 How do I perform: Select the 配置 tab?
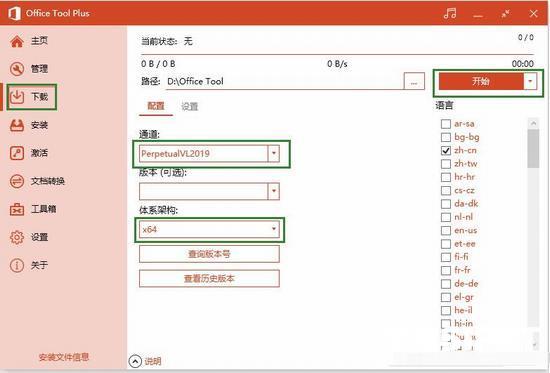pos(156,106)
